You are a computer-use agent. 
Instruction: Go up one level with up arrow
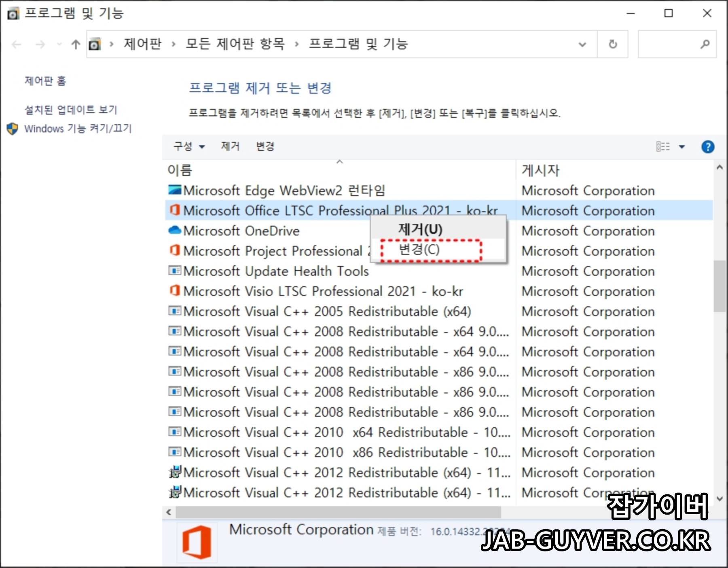click(76, 44)
